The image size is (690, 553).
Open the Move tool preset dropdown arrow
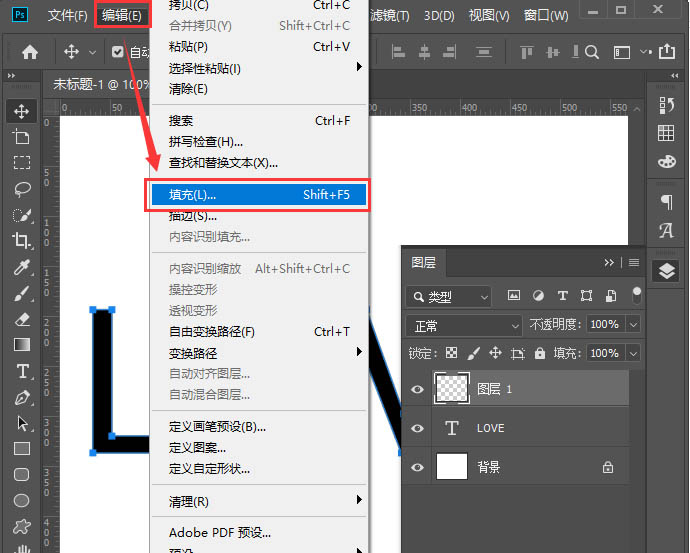[92, 52]
